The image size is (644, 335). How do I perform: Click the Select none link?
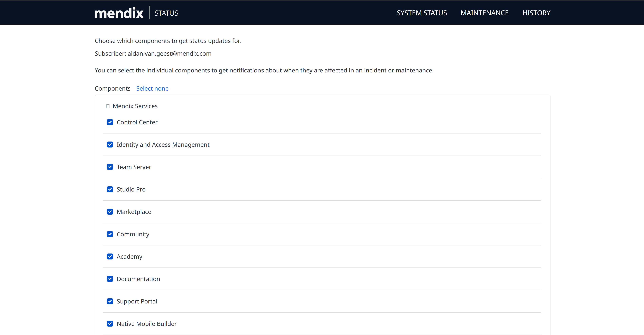[152, 88]
